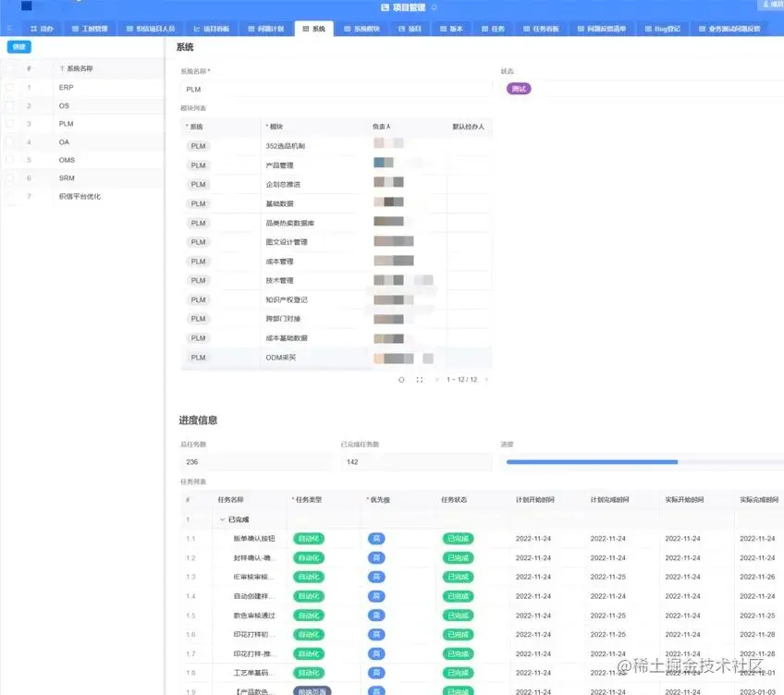Click the 知识产权登记 module cell

[287, 299]
